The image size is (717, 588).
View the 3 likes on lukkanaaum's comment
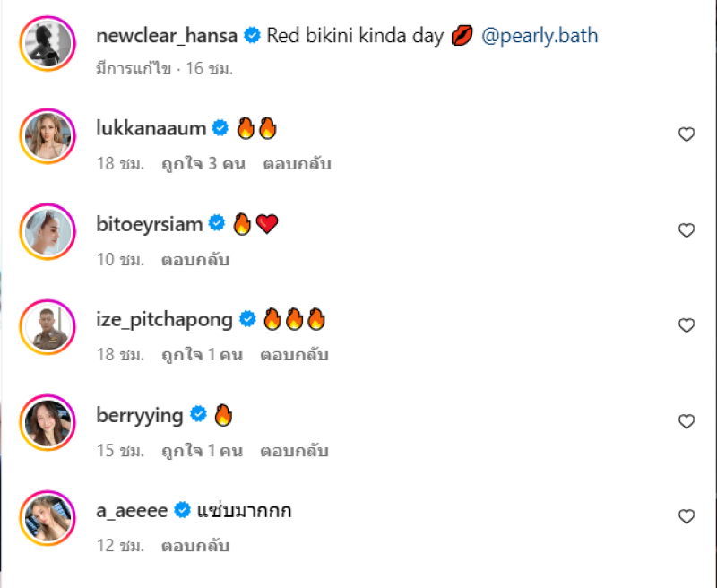tap(201, 165)
